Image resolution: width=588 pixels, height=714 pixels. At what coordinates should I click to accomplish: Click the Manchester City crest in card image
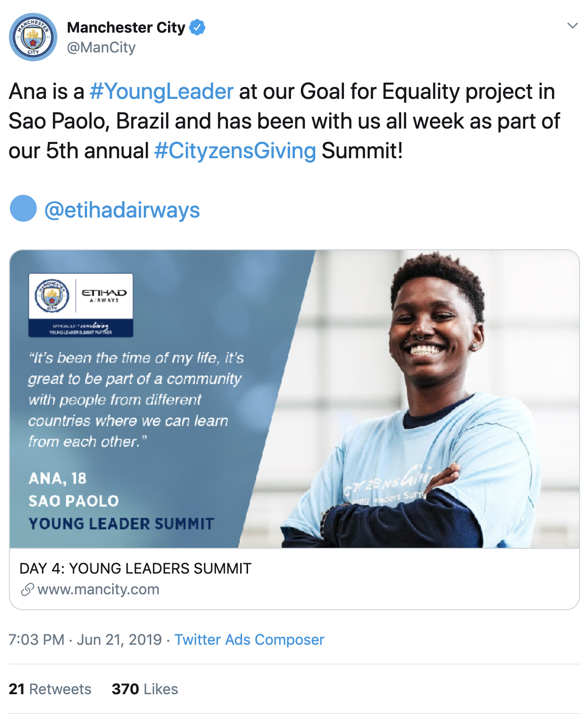click(x=52, y=295)
